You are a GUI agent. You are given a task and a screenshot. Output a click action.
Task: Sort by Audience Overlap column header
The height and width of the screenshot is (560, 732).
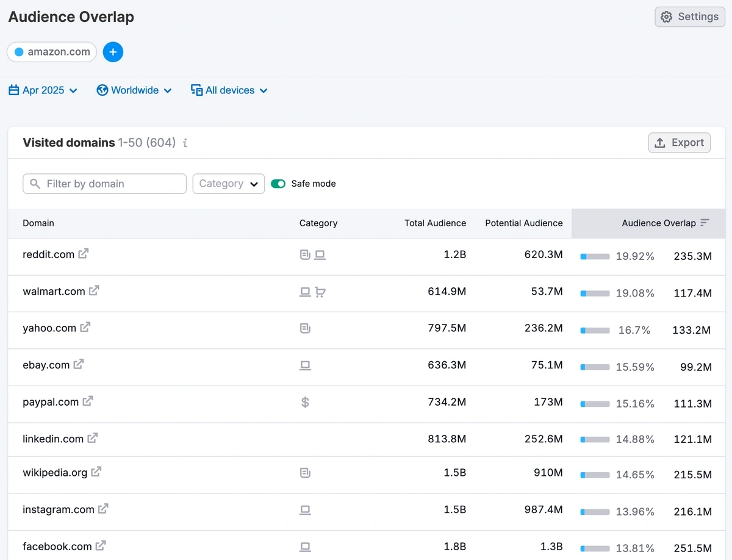click(x=659, y=223)
